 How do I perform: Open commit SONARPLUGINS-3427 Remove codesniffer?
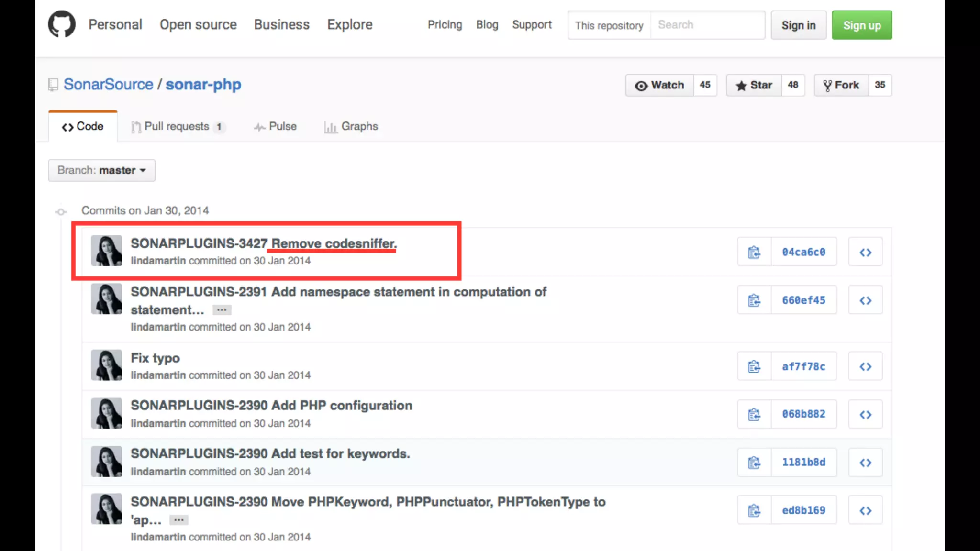click(264, 243)
